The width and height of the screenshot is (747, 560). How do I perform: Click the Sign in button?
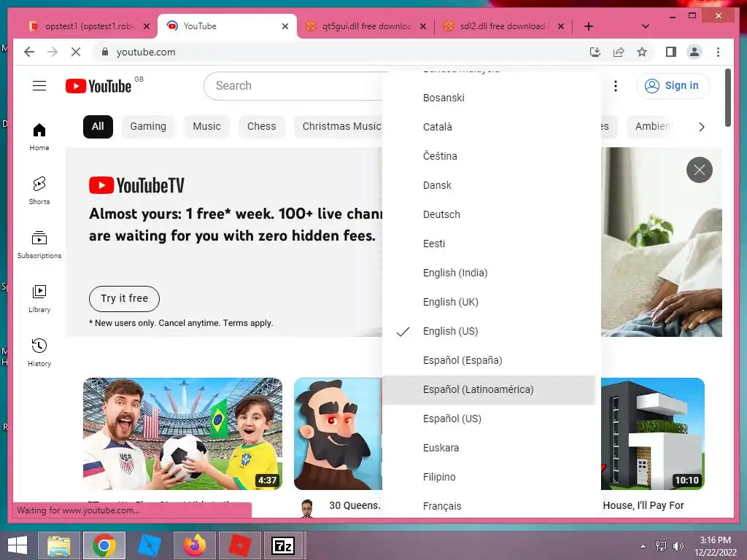pos(672,86)
